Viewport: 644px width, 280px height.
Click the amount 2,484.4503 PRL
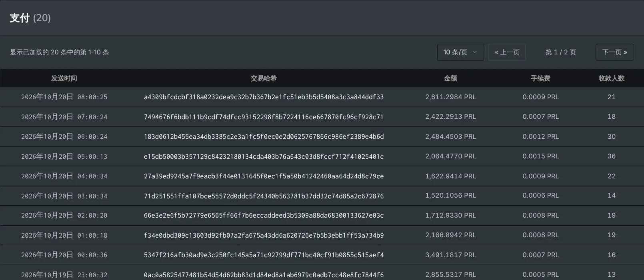click(x=450, y=137)
